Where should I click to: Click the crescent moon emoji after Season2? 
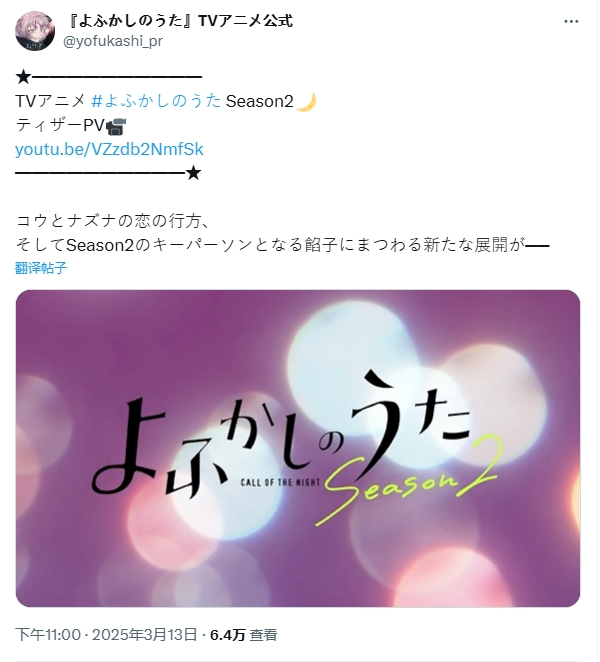coord(306,102)
